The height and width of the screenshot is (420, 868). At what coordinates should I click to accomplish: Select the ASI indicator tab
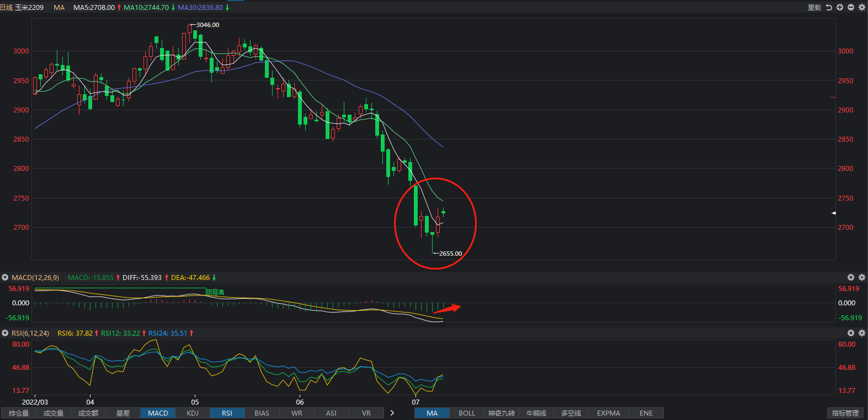point(331,413)
